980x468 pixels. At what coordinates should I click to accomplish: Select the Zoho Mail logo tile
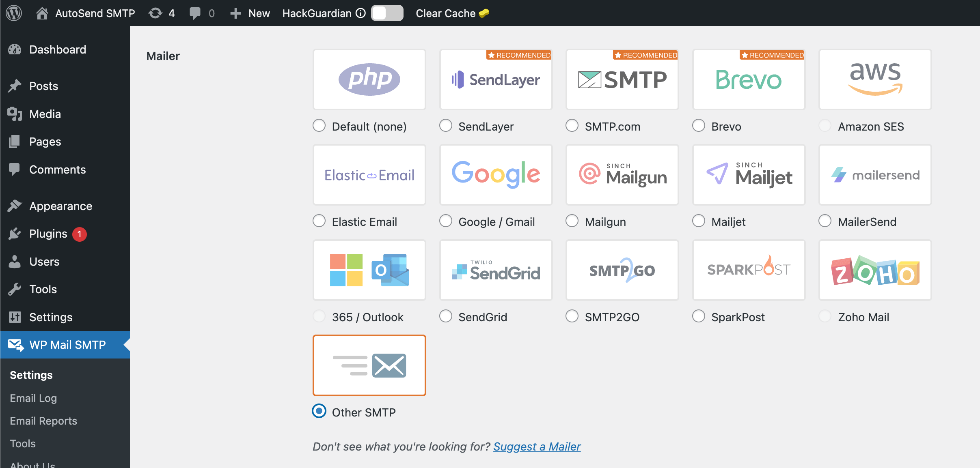coord(874,270)
